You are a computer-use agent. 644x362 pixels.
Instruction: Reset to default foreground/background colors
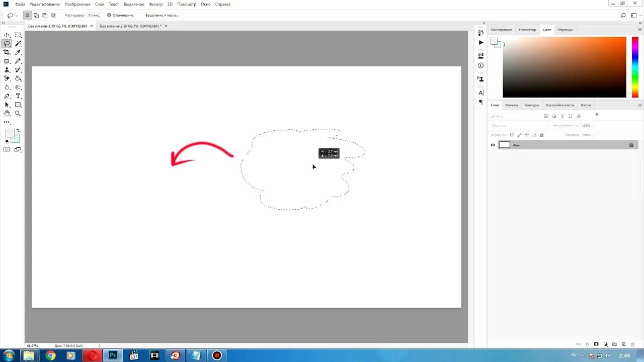point(7,141)
